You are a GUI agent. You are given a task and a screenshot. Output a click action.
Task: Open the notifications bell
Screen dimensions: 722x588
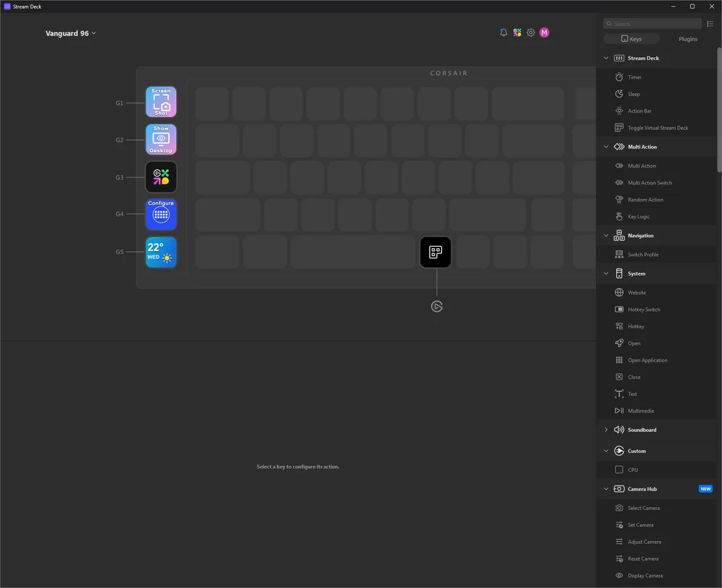(503, 32)
